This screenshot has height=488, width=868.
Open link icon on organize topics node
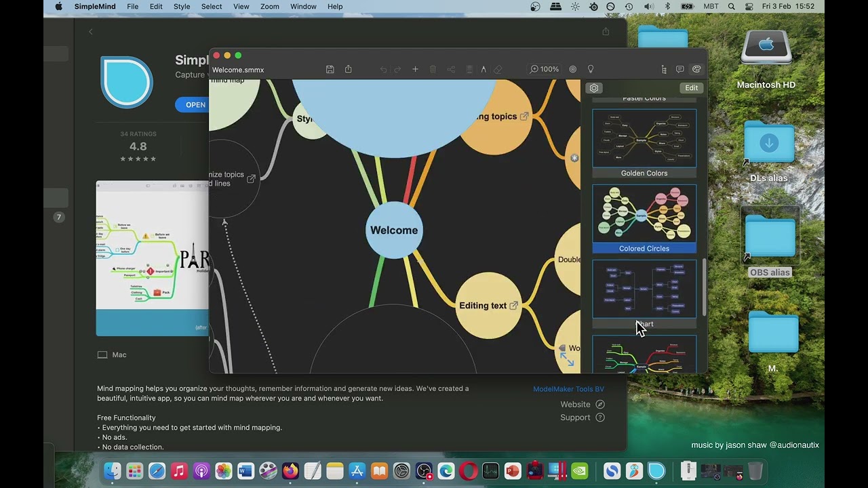click(x=251, y=179)
